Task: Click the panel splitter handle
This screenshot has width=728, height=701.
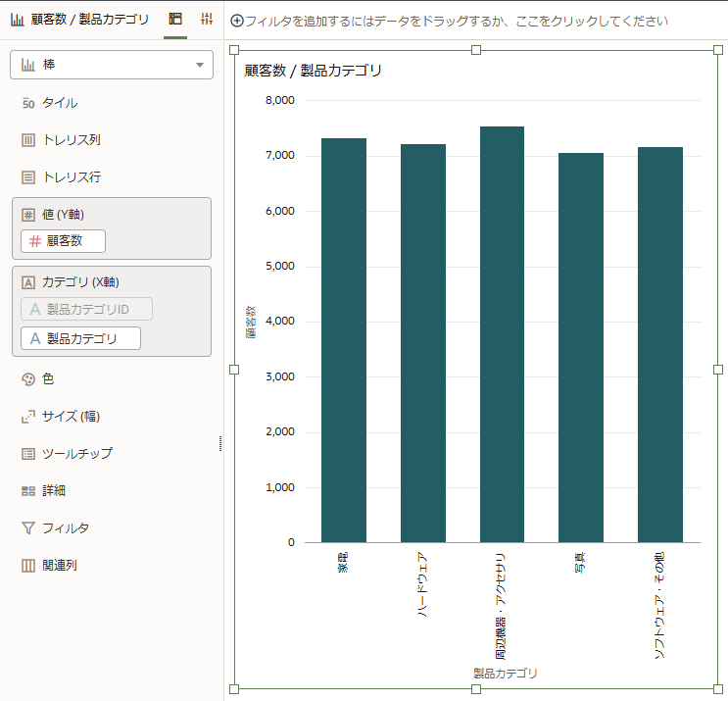Action: click(220, 444)
